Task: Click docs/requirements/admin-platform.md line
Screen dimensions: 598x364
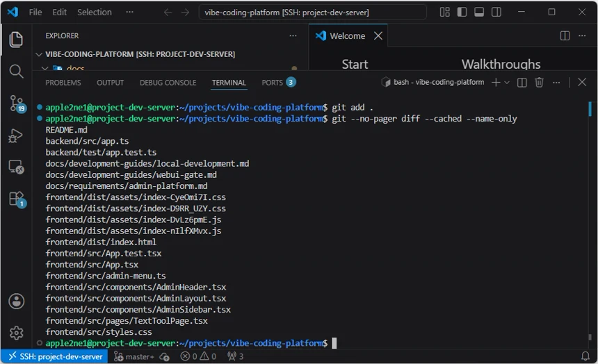Action: coord(127,186)
